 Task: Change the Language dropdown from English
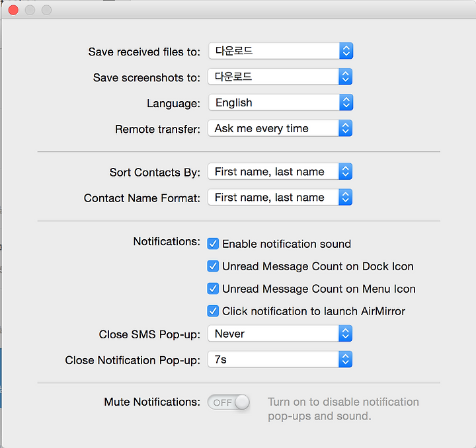click(x=280, y=102)
